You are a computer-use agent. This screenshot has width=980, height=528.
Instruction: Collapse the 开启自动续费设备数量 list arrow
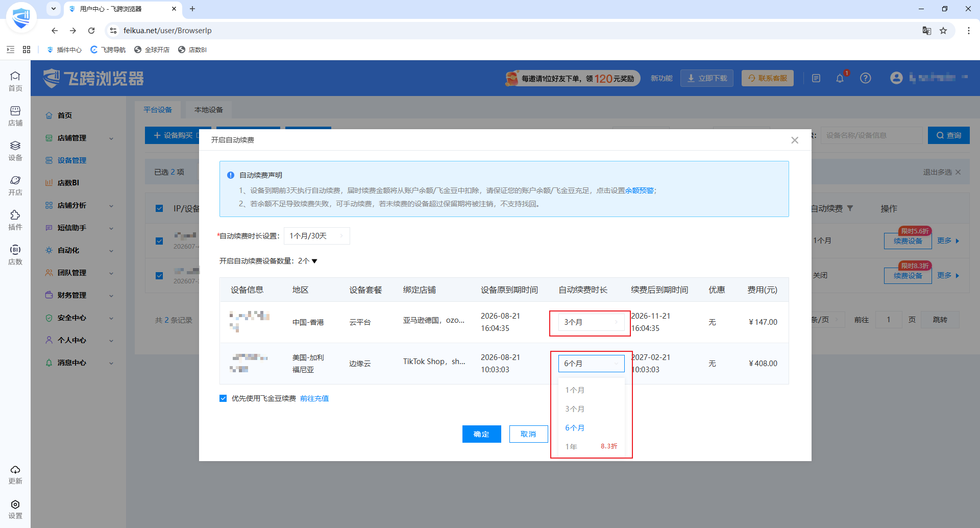314,261
